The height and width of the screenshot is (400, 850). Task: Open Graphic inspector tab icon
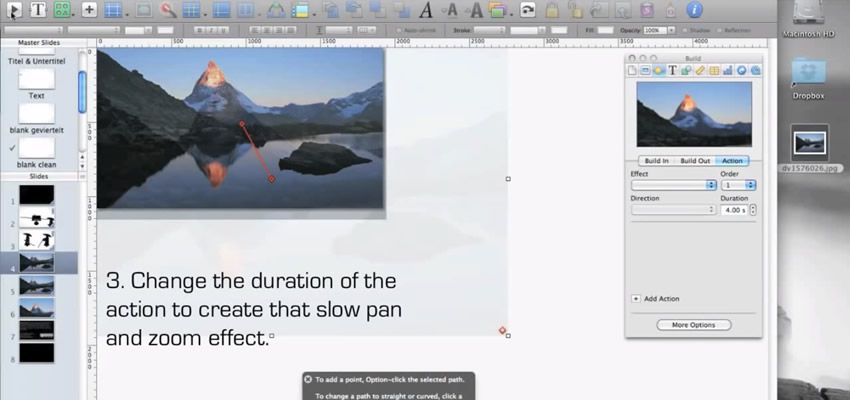(686, 70)
